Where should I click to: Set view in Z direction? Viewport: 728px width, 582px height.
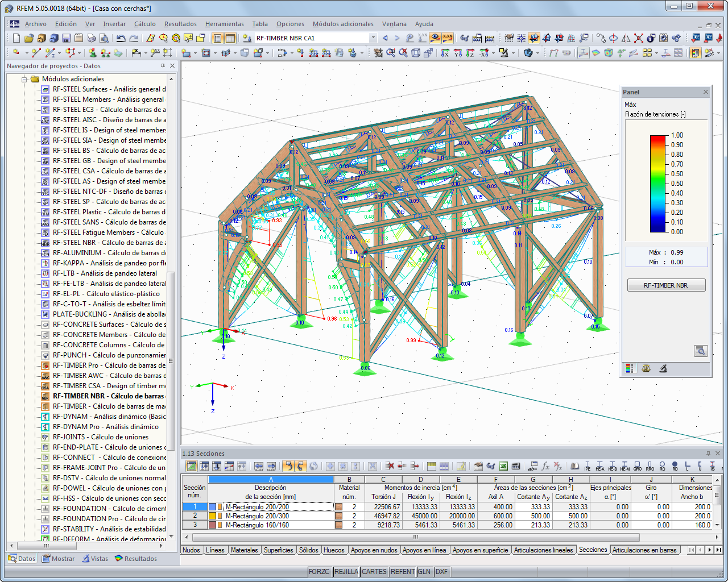click(x=470, y=53)
